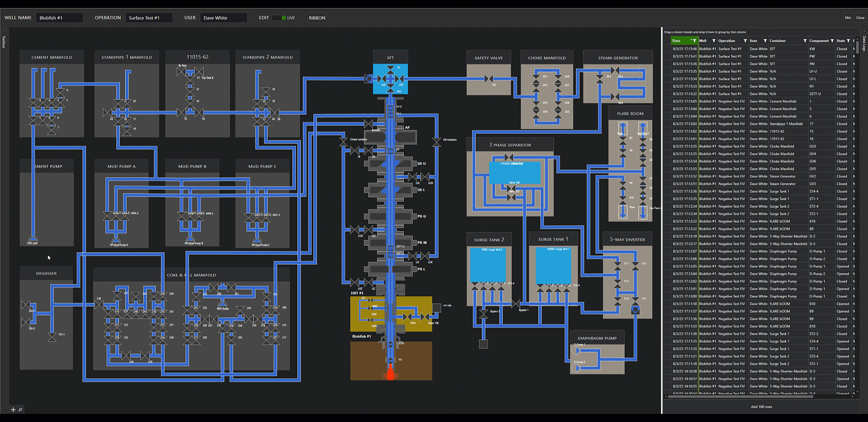Click the LOK valve near PR-L

[426, 256]
